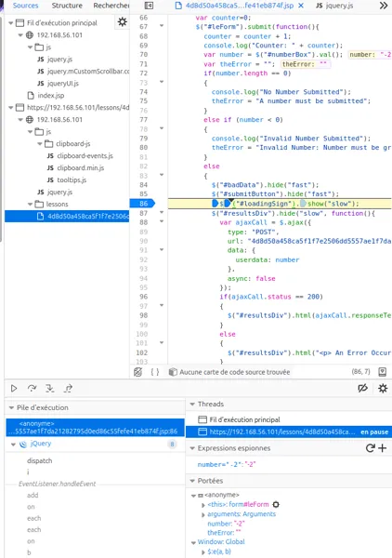
Task: Toggle breakpoint on line 84 gutter
Action: pyautogui.click(x=143, y=185)
